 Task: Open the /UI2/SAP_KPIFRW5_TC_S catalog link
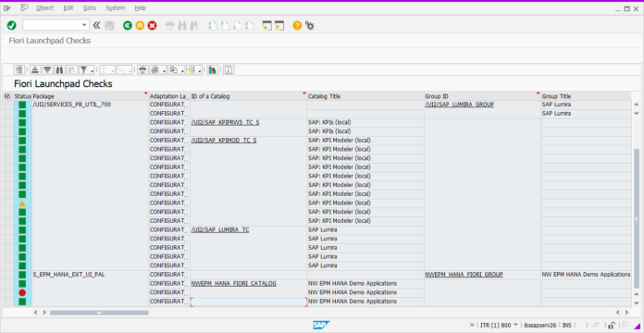click(225, 122)
